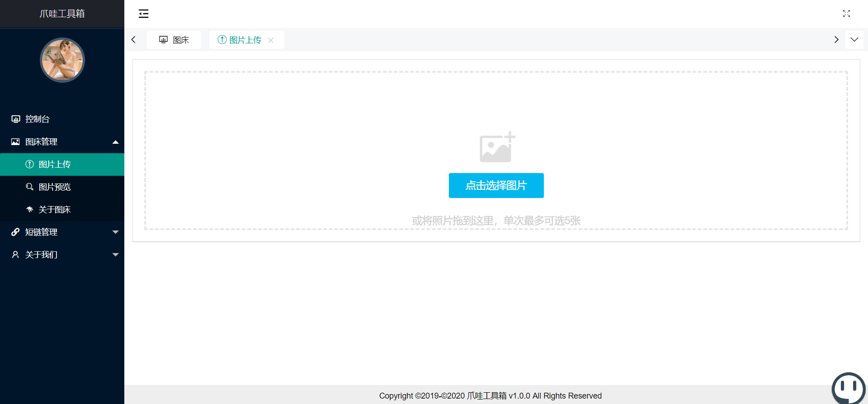The image size is (868, 404).
Task: Expand the 关于我们 menu arrow
Action: click(115, 255)
